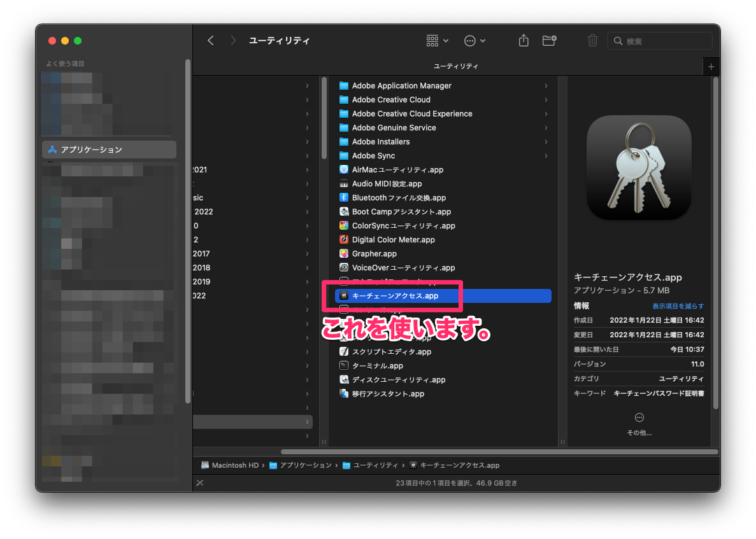Select ディスクユーティリティ.app icon
The image size is (756, 539).
[x=344, y=379]
